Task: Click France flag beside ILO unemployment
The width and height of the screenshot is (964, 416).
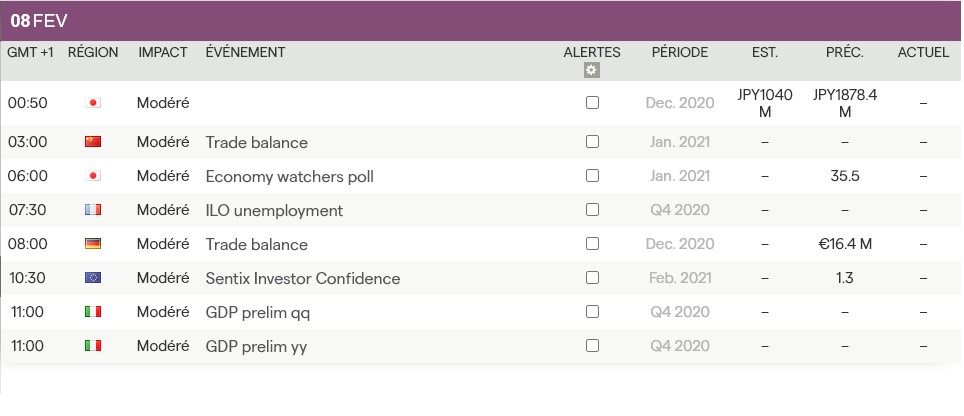Action: pos(93,210)
